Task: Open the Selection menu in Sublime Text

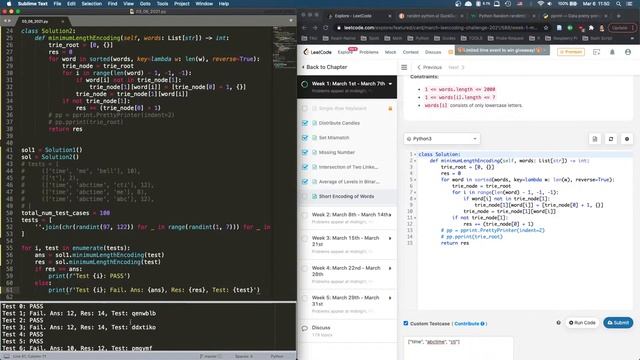Action: pyautogui.click(x=91, y=4)
